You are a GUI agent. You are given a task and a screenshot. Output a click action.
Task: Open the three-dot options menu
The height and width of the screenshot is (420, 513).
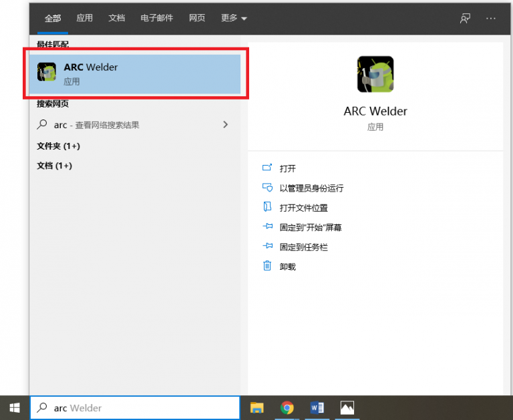tap(491, 18)
